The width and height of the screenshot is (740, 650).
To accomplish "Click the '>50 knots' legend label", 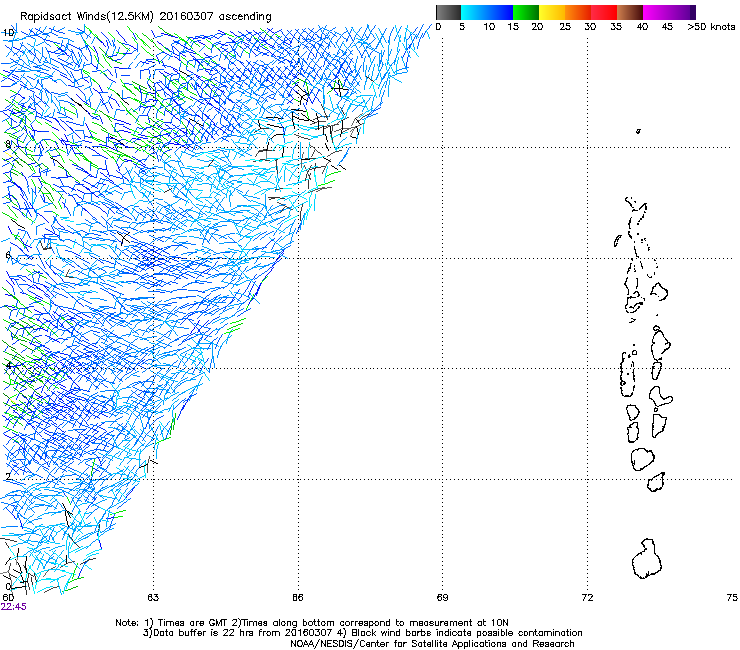I will tap(711, 27).
